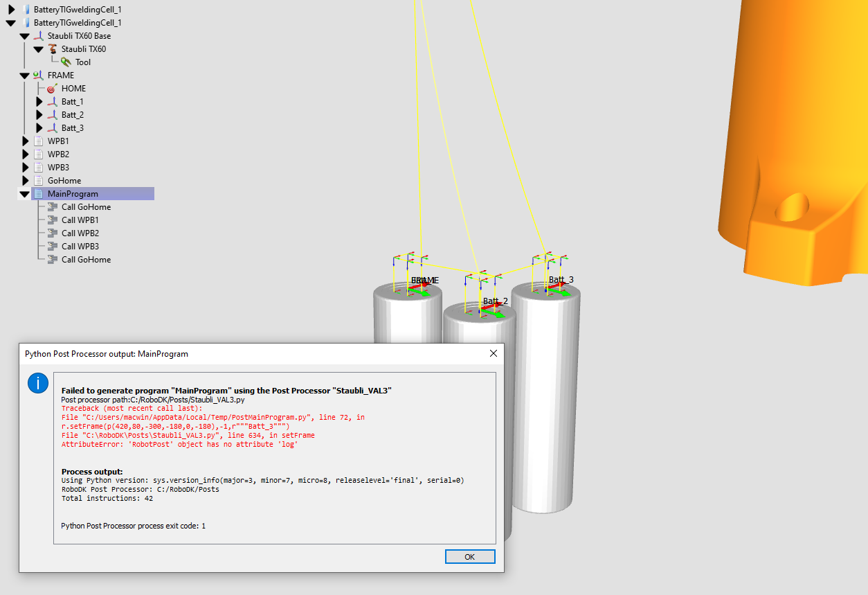Click the Batt_3 label in 3D view
This screenshot has height=595, width=868.
[561, 280]
